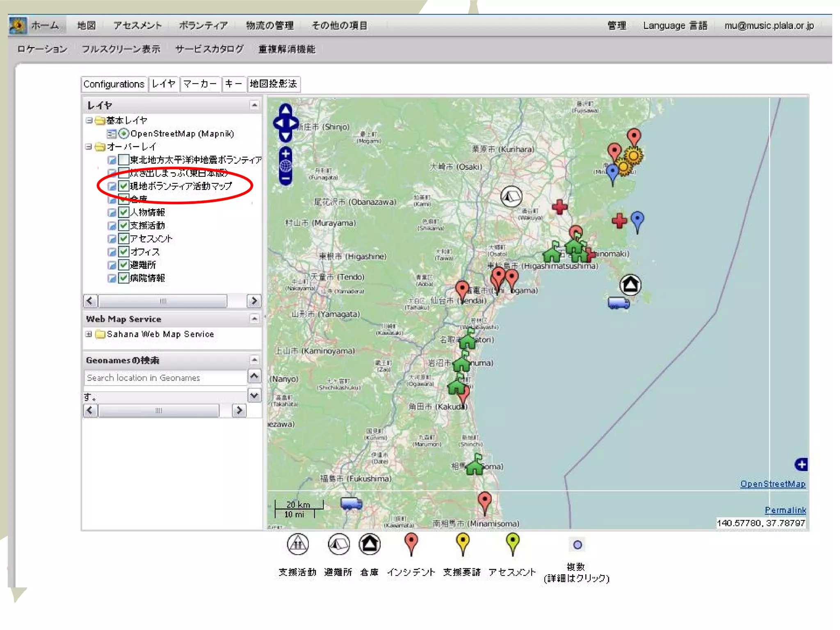Collapse the オーバーレイ folder tree
The width and height of the screenshot is (840, 630).
(89, 147)
